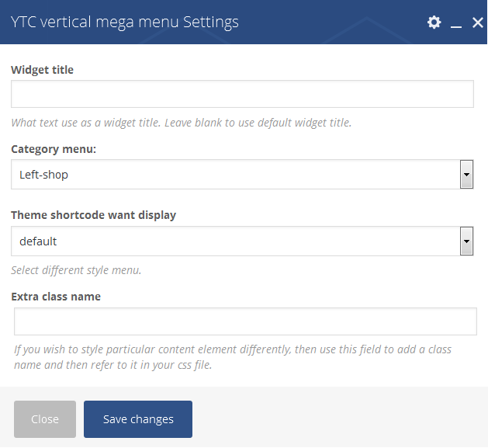The image size is (488, 448).
Task: Click the Widget title label
Action: tap(43, 70)
